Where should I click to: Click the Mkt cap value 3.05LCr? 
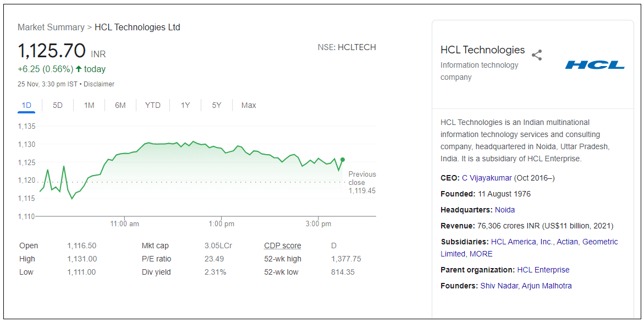(218, 246)
